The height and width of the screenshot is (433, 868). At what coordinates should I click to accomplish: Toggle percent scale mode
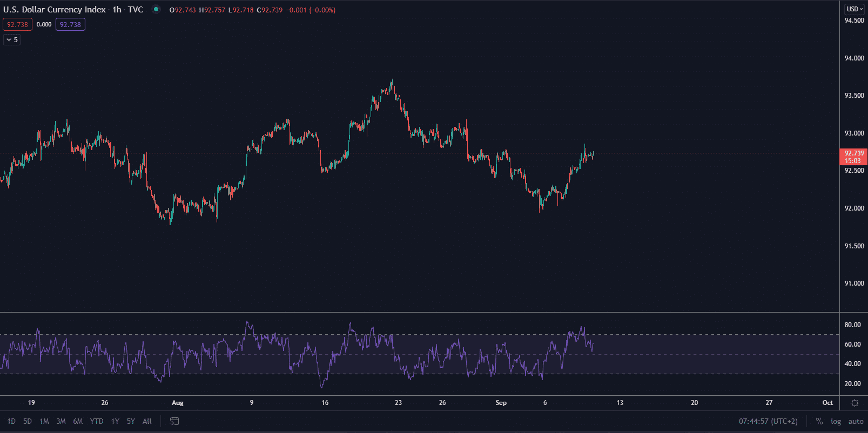819,421
